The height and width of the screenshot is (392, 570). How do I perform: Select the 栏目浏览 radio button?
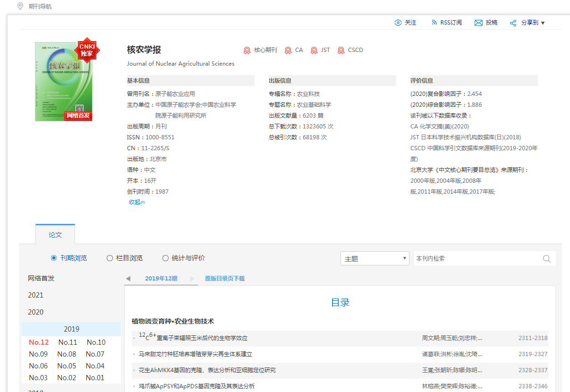pos(110,258)
